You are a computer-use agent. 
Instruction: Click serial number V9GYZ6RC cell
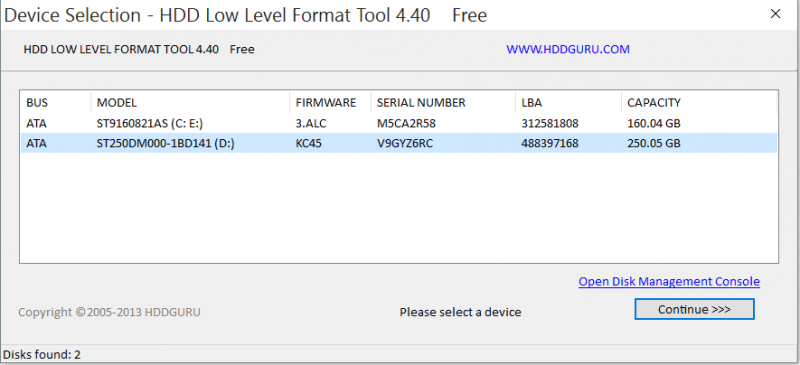coord(405,143)
